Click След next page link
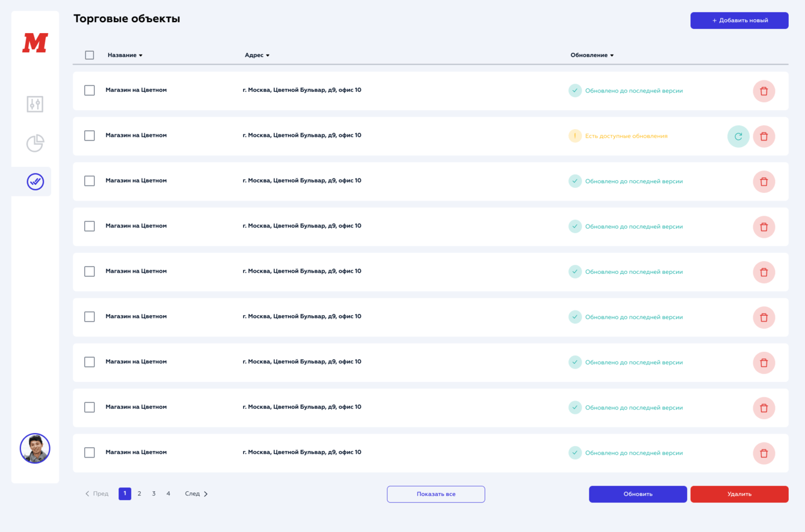Image resolution: width=805 pixels, height=532 pixels. (x=196, y=494)
